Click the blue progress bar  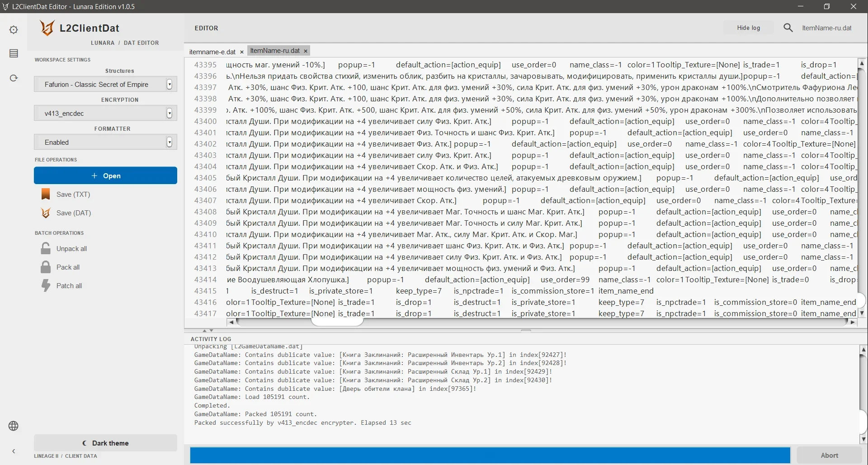tap(490, 455)
